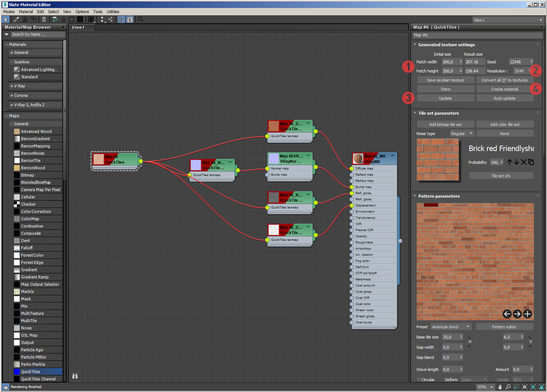Click the plus icon on pattern preview
The height and width of the screenshot is (392, 547).
[527, 314]
